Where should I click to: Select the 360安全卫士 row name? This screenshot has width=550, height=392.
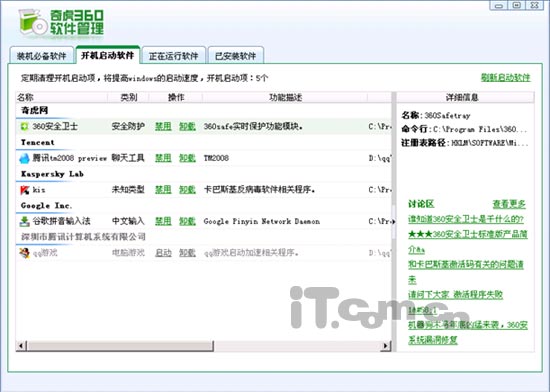tap(55, 126)
